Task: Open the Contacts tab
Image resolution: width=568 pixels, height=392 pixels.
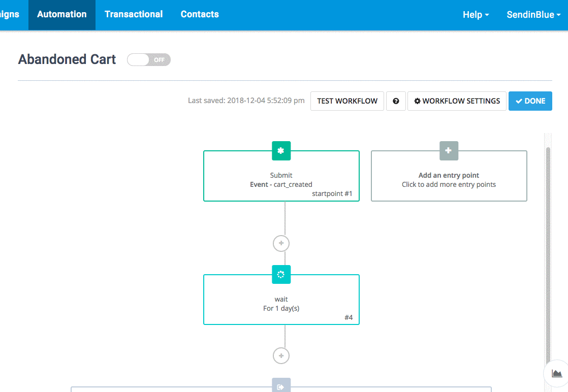Action: 200,14
